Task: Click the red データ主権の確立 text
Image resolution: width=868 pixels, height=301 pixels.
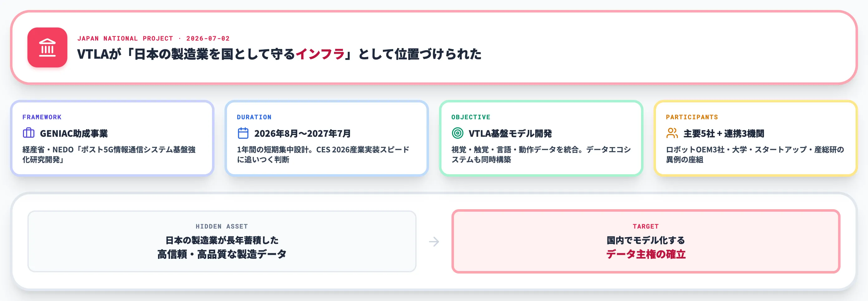Action: [x=646, y=254]
